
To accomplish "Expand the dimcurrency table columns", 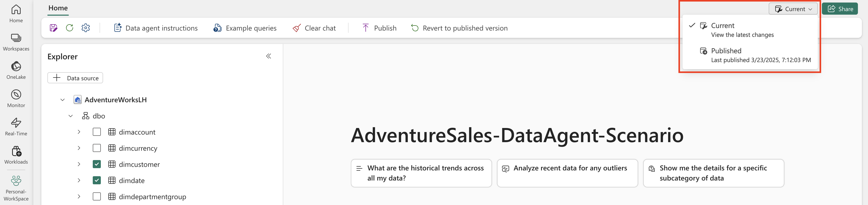I will coord(79,148).
